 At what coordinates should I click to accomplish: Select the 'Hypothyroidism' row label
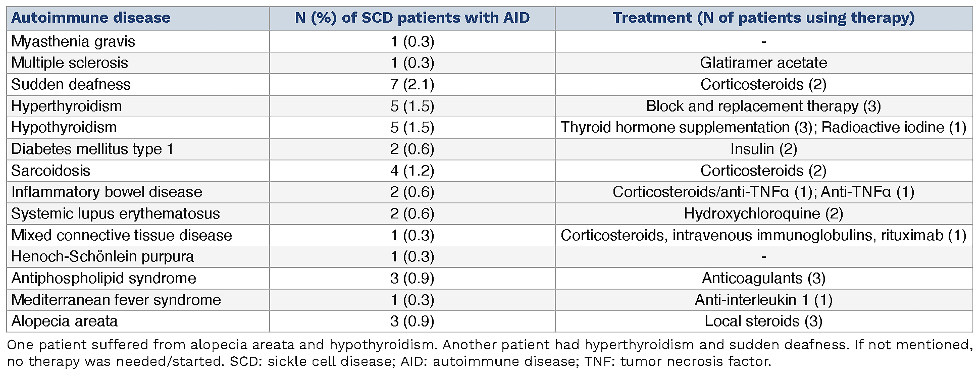(64, 127)
